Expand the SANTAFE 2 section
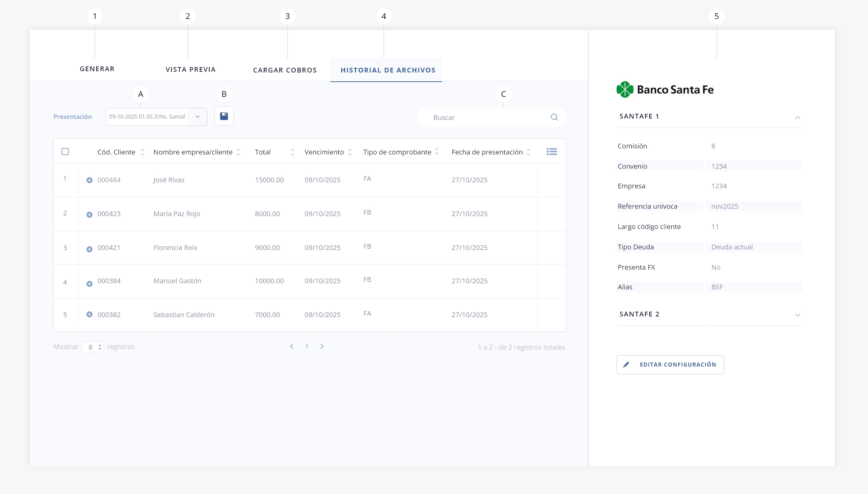Viewport: 868px width, 494px height. click(x=797, y=315)
